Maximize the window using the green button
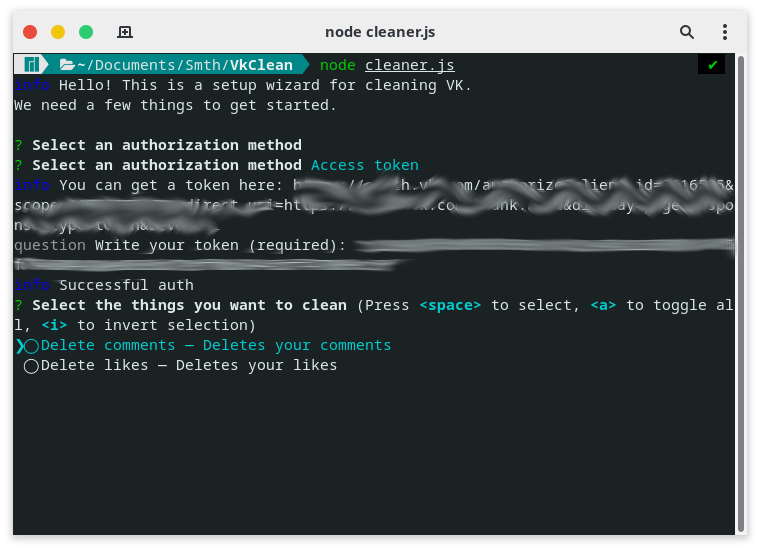 (x=86, y=32)
